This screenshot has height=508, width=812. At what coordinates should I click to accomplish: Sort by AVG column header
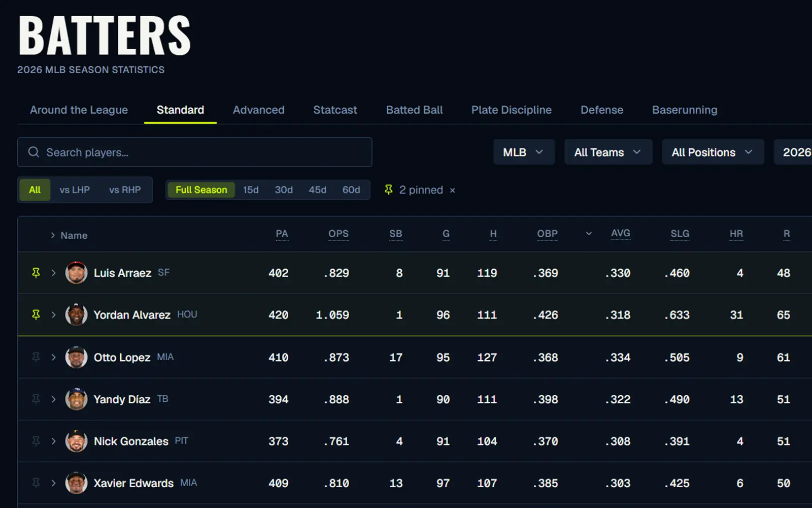[x=621, y=233]
